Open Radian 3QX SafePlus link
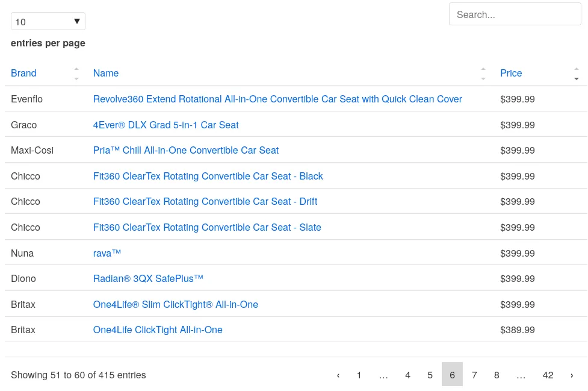This screenshot has height=391, width=588. coord(148,279)
